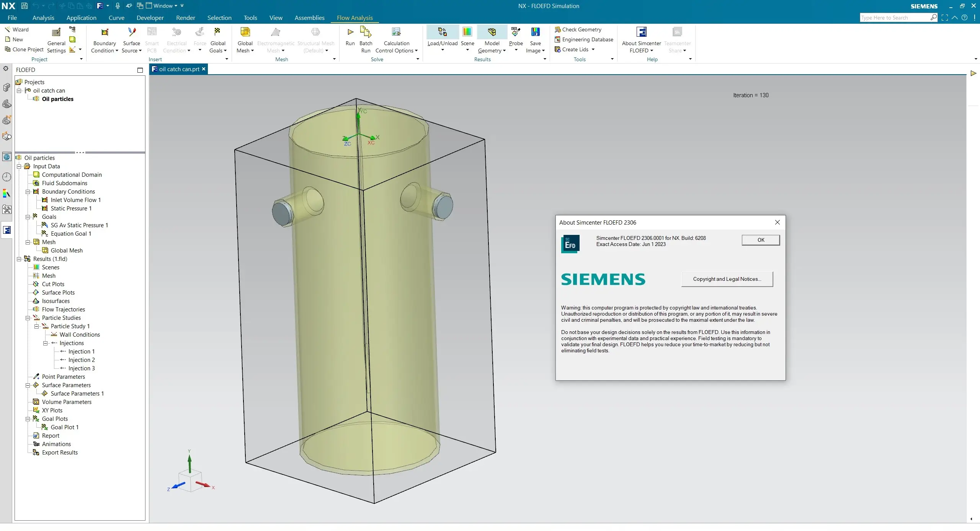980x531 pixels.
Task: Run Check Geometry tool
Action: click(x=578, y=29)
